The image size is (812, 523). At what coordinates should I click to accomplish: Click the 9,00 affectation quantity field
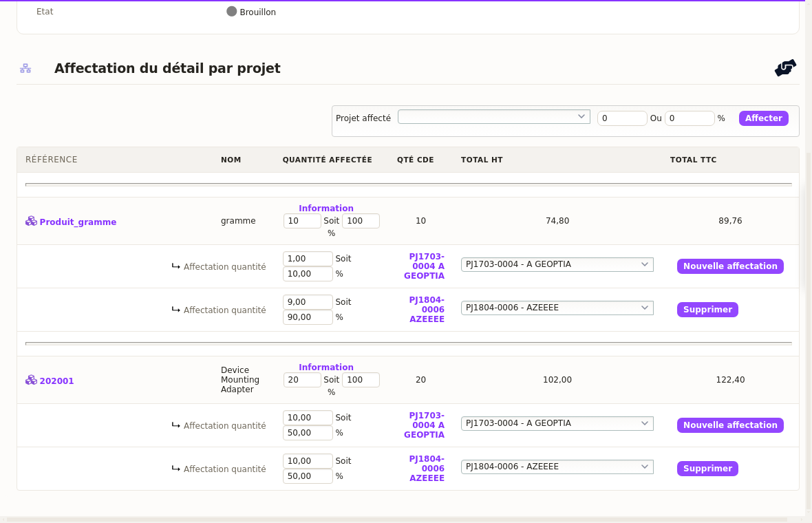click(x=308, y=302)
